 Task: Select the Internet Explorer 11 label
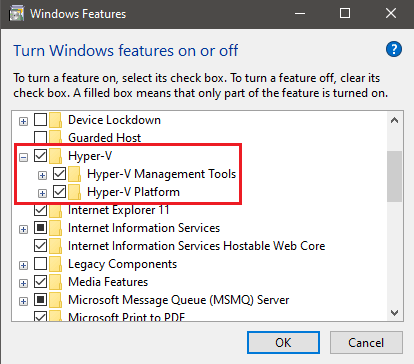coord(119,210)
